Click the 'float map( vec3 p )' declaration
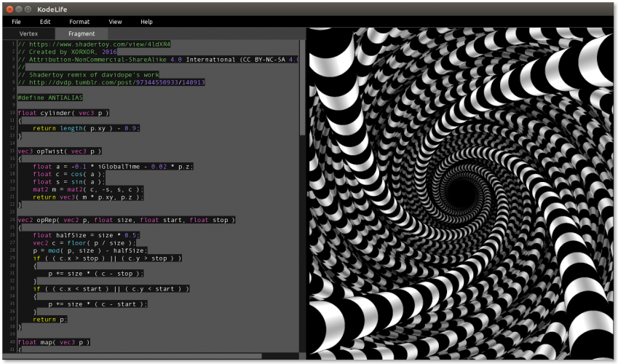Image resolution: width=618 pixels, height=364 pixels. [x=54, y=342]
